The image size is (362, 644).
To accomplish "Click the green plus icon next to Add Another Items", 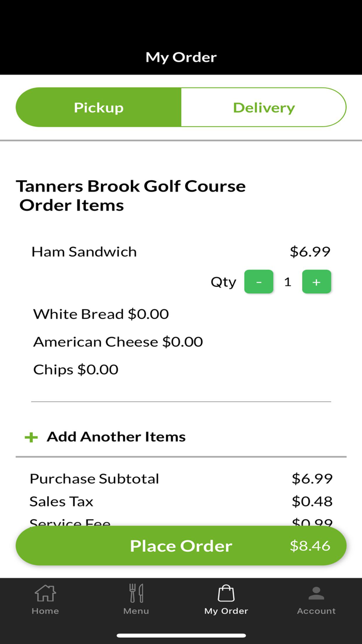I will pos(31,436).
